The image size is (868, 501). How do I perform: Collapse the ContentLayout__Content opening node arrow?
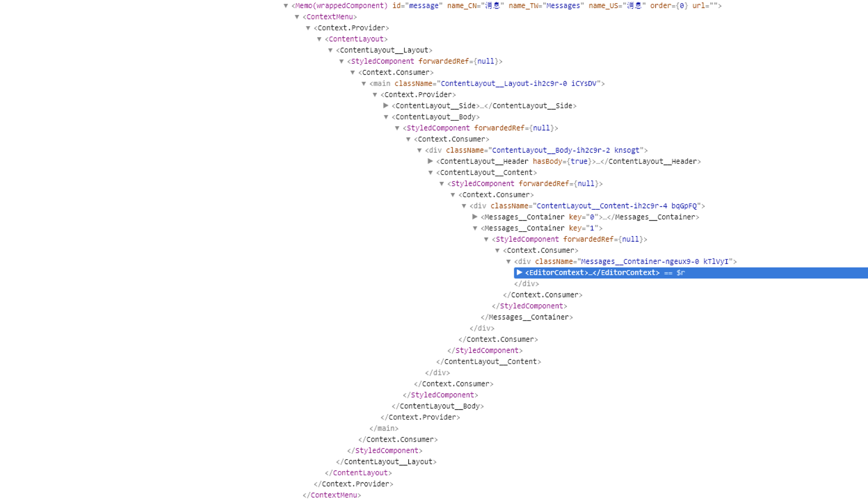coord(431,173)
